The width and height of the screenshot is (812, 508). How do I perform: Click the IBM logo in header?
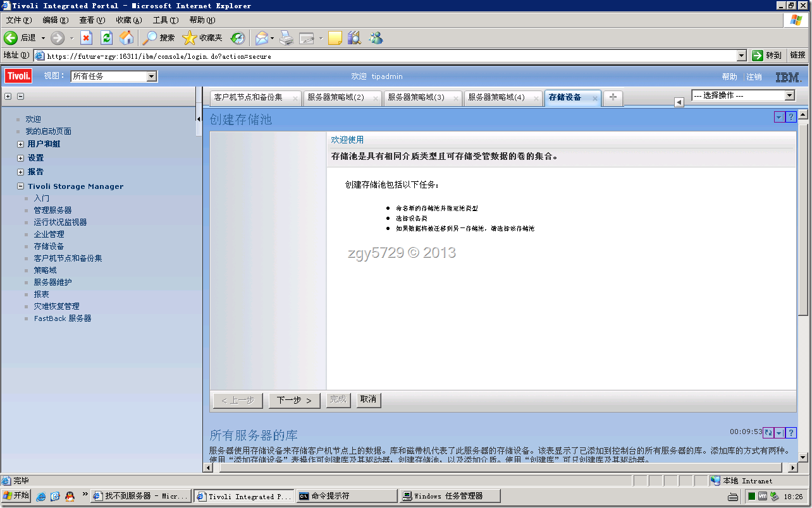coord(788,76)
